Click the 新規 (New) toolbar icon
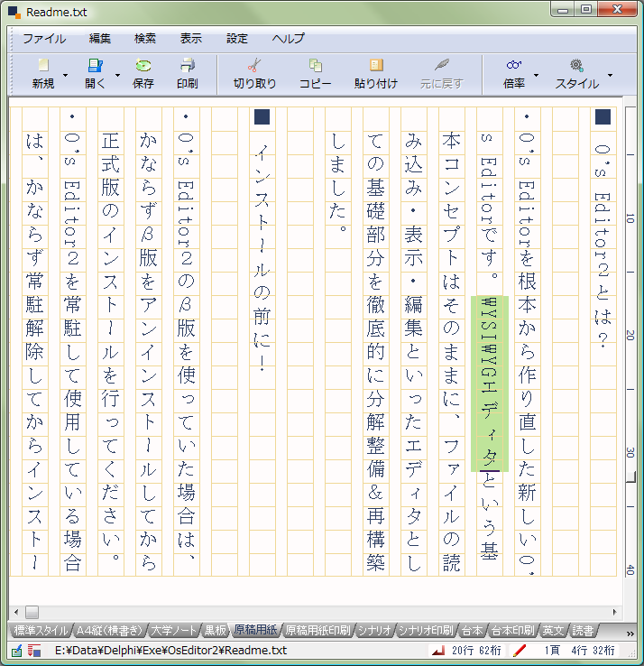Viewport: 644px width, 666px height. [x=43, y=65]
